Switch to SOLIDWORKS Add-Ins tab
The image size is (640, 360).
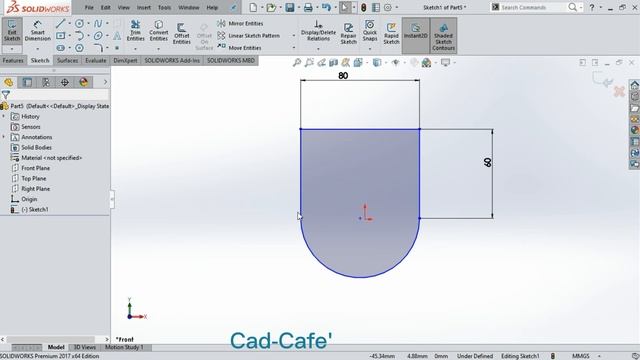point(172,60)
